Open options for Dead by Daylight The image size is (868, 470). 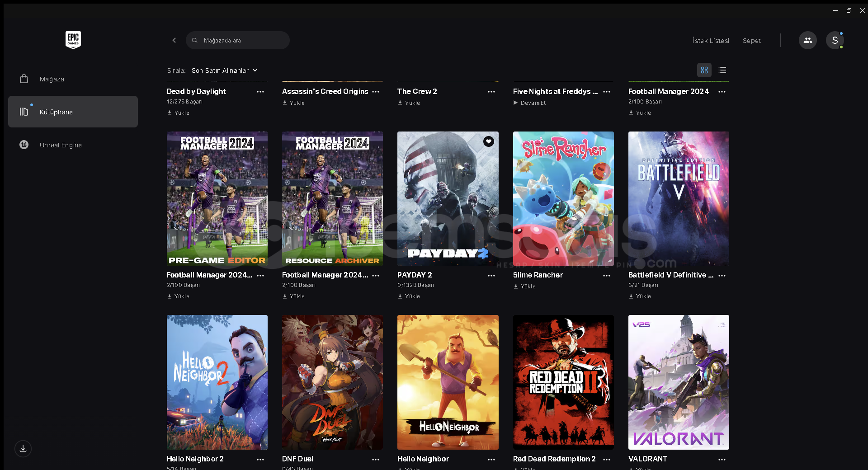pyautogui.click(x=260, y=92)
